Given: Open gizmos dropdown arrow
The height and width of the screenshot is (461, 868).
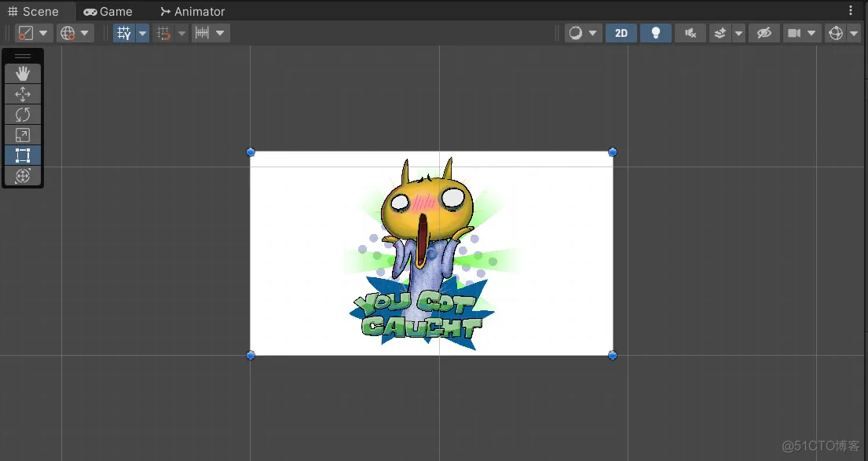Looking at the screenshot, I should [x=854, y=33].
